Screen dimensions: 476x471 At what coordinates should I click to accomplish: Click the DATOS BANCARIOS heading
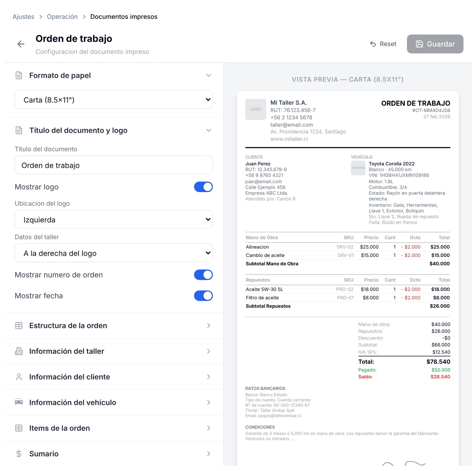(265, 388)
